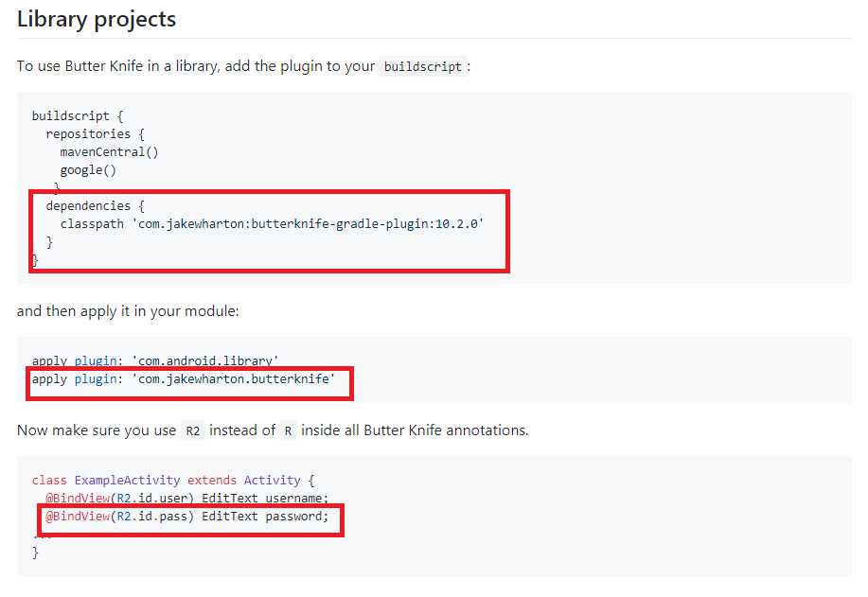Select the inline buildscript code label
The width and height of the screenshot is (868, 597).
tap(423, 66)
